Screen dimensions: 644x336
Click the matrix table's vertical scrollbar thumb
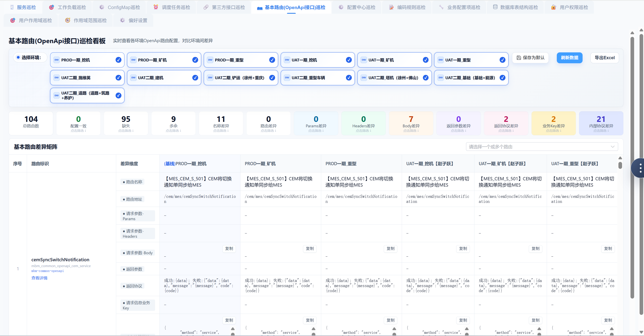[x=620, y=165]
